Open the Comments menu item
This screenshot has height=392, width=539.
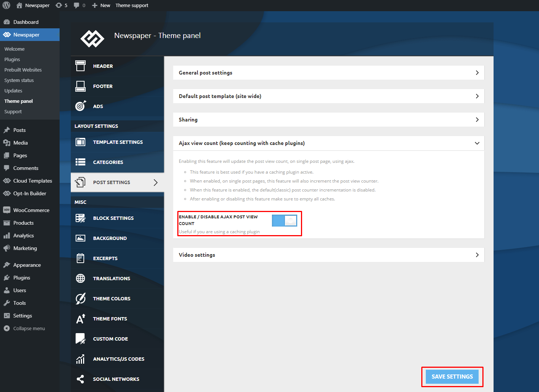tap(30, 168)
